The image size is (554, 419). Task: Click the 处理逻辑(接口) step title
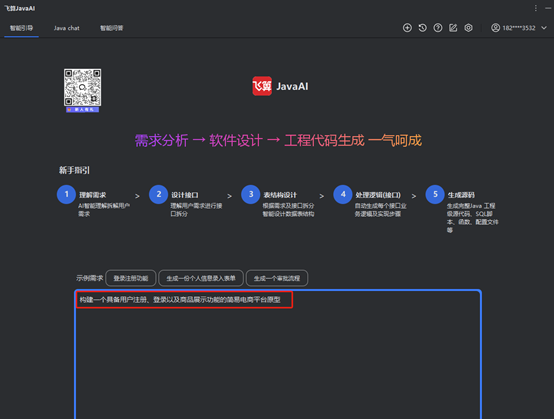378,195
